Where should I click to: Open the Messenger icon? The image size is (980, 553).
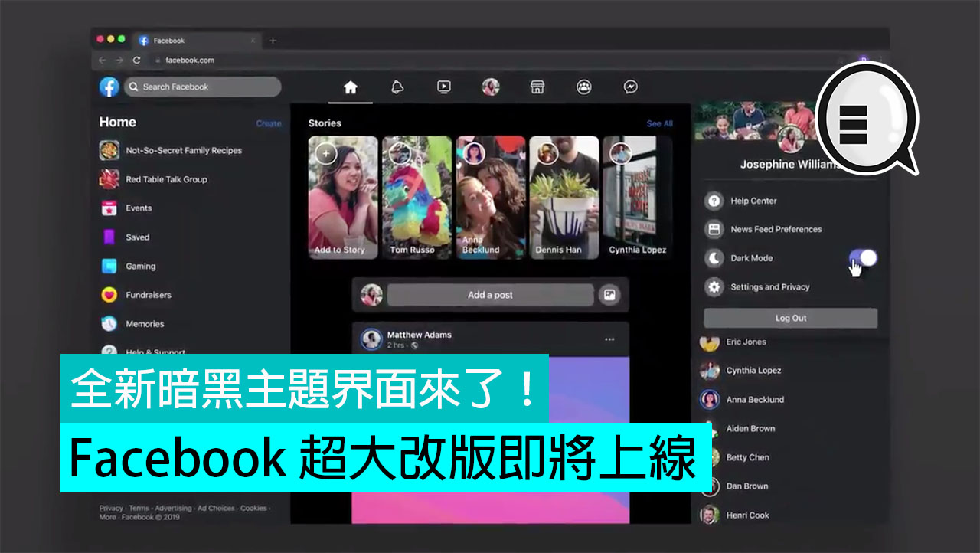[631, 87]
